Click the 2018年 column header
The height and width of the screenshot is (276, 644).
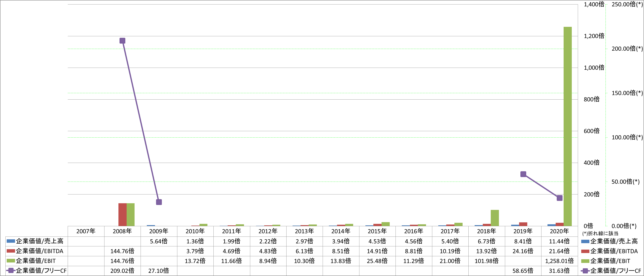[x=486, y=231]
